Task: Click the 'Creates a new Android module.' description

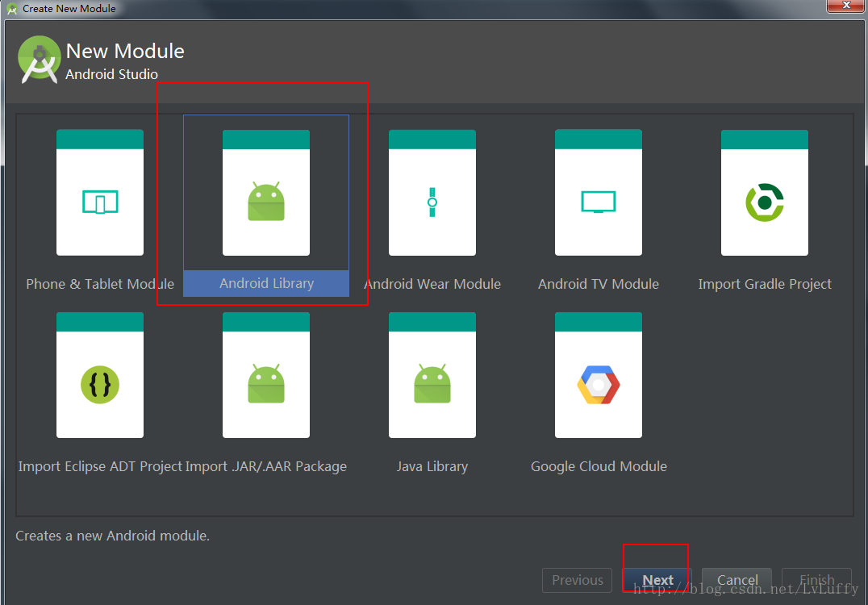Action: pos(112,536)
